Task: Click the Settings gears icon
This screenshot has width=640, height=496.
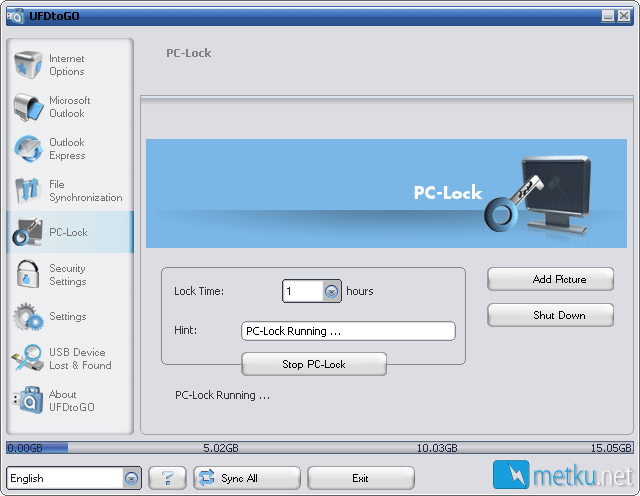Action: point(28,316)
